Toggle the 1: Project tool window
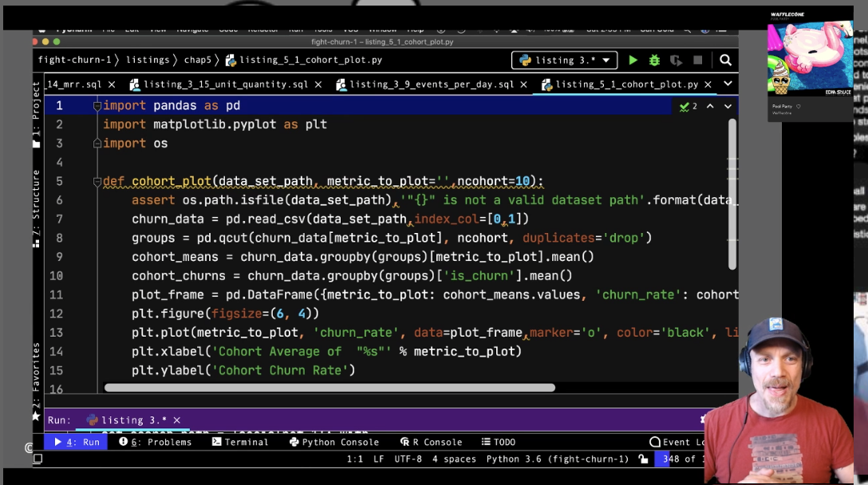 point(37,114)
